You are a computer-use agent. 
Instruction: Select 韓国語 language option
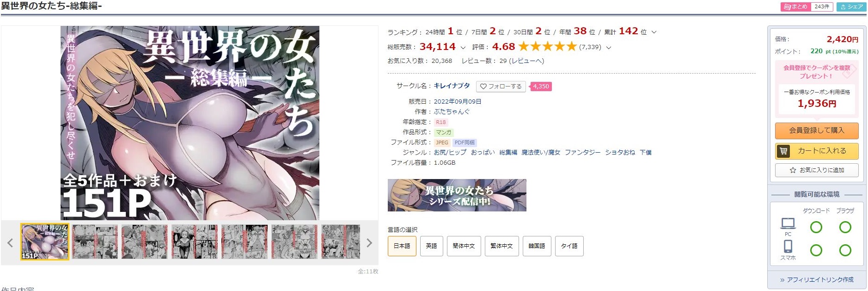(x=537, y=246)
